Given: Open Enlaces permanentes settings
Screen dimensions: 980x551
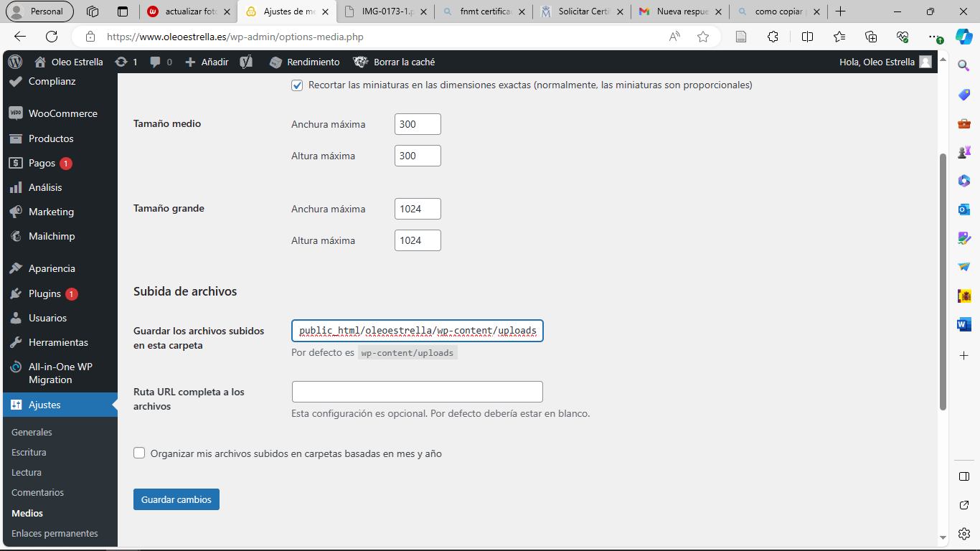Looking at the screenshot, I should point(55,533).
